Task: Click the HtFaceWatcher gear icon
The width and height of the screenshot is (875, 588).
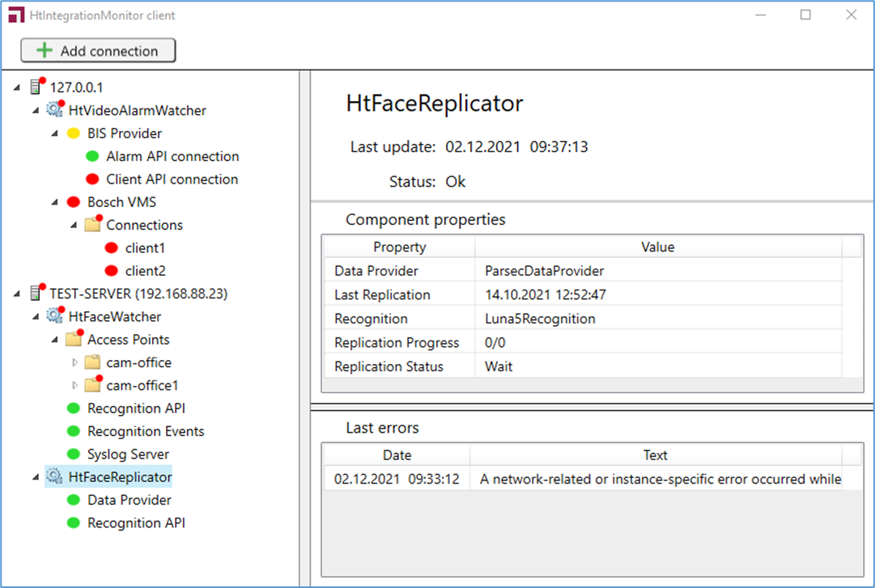Action: coord(55,316)
